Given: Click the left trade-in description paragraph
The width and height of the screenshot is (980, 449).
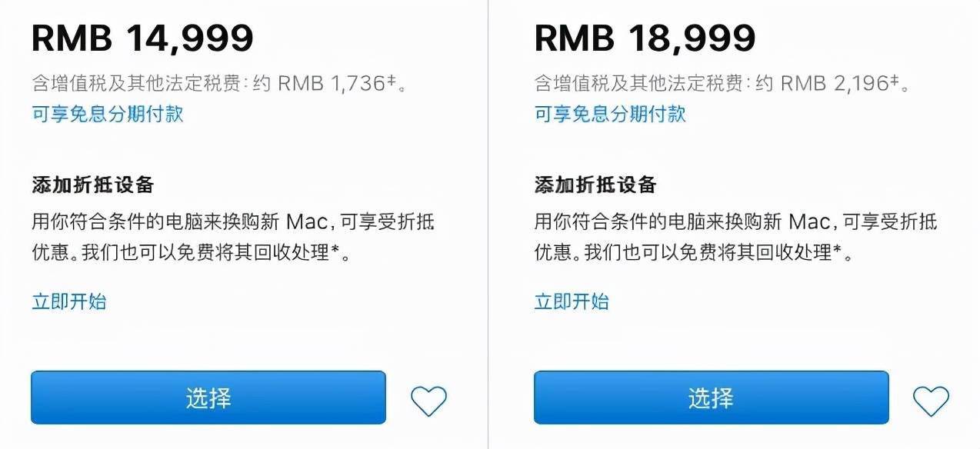Looking at the screenshot, I should (x=233, y=238).
